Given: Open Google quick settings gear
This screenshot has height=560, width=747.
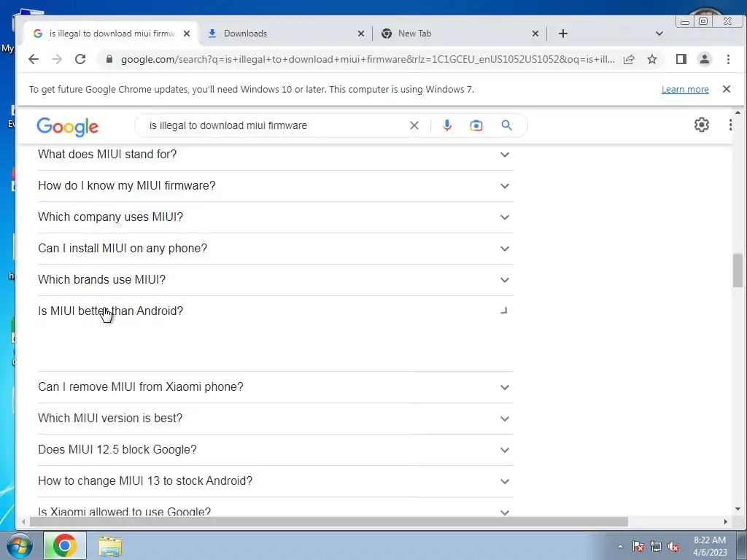Looking at the screenshot, I should coord(701,125).
